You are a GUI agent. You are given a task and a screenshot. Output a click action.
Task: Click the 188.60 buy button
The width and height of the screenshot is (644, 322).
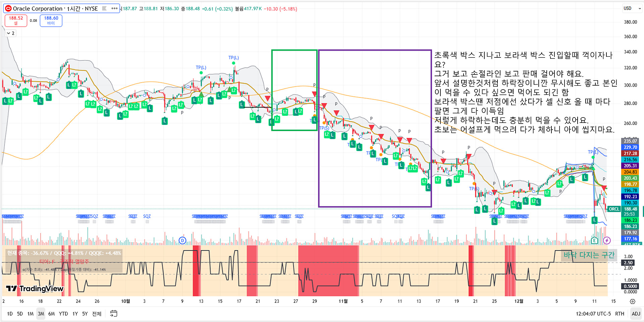point(51,20)
